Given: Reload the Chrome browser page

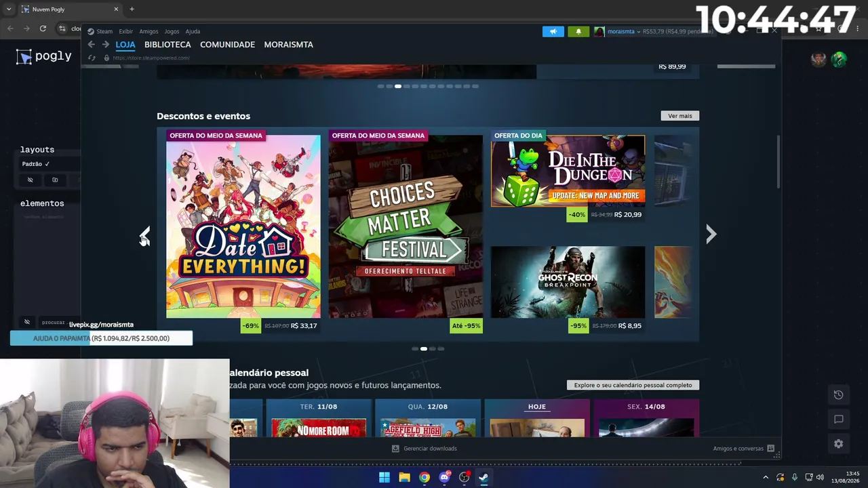Looking at the screenshot, I should 43,28.
